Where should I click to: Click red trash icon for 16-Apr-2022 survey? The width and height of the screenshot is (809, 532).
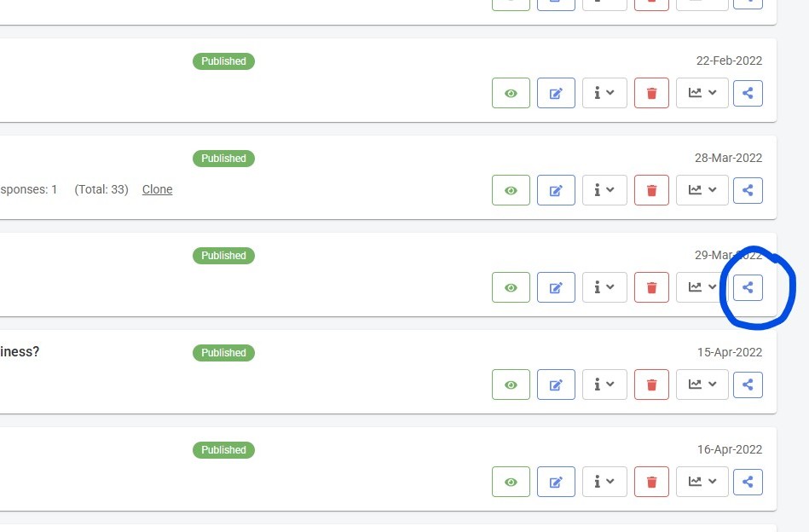[652, 482]
